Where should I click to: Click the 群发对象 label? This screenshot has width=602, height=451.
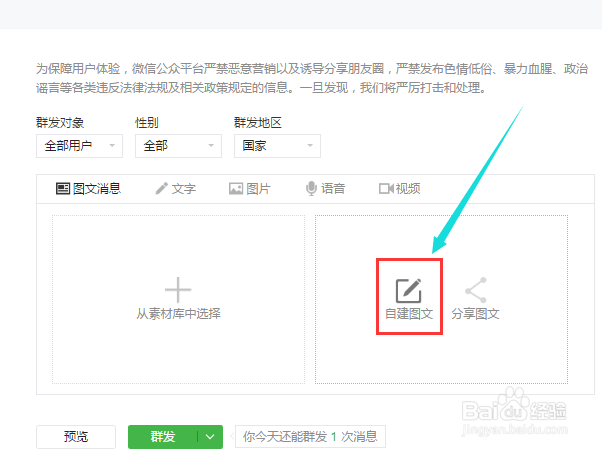(60, 123)
